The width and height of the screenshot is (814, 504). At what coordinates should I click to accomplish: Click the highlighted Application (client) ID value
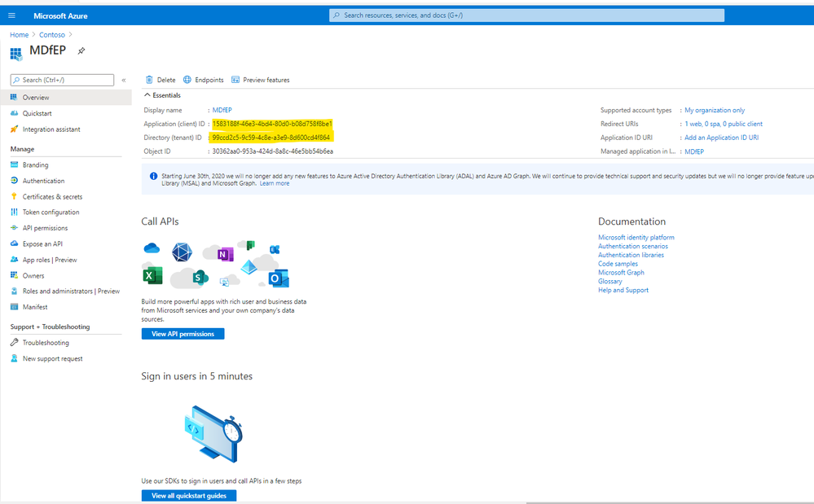(x=272, y=124)
